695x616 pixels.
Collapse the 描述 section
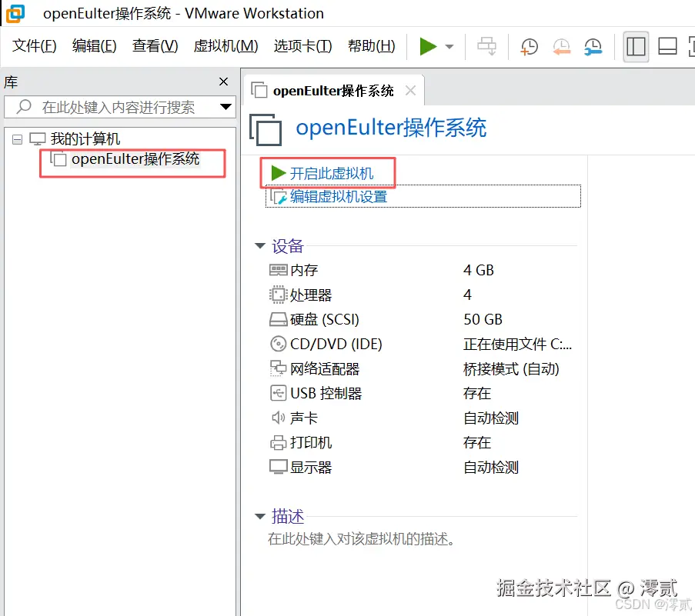coord(259,516)
